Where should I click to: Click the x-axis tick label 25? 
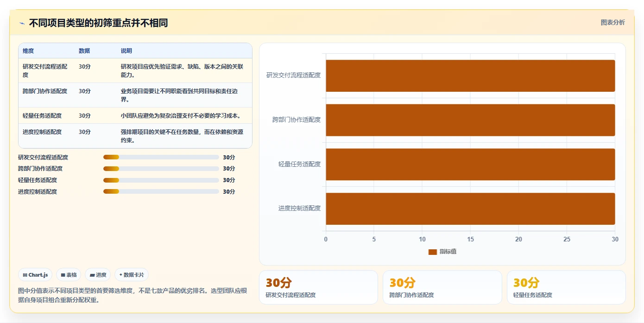coord(567,239)
